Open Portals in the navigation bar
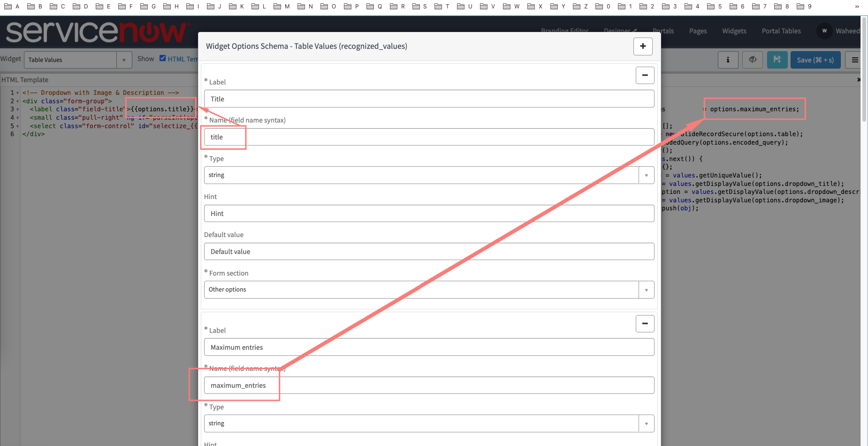Viewport: 868px width, 446px height. (663, 31)
